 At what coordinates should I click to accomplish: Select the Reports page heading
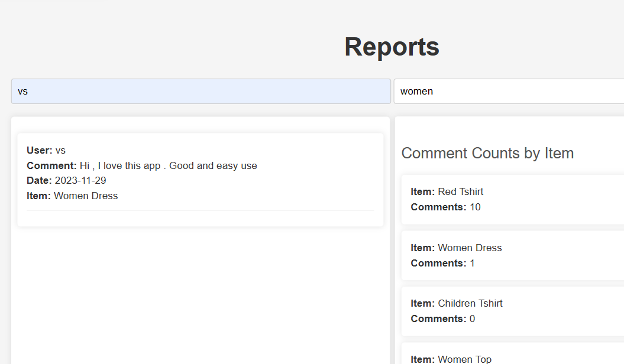(391, 47)
